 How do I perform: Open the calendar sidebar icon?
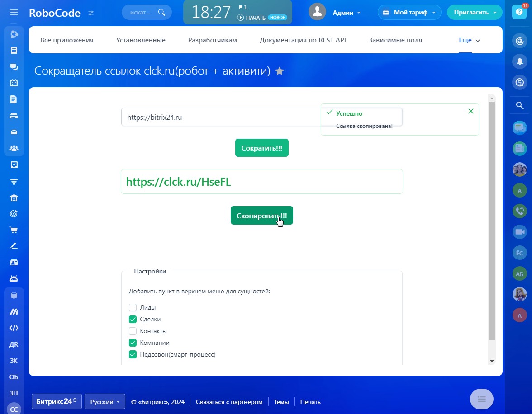click(14, 83)
